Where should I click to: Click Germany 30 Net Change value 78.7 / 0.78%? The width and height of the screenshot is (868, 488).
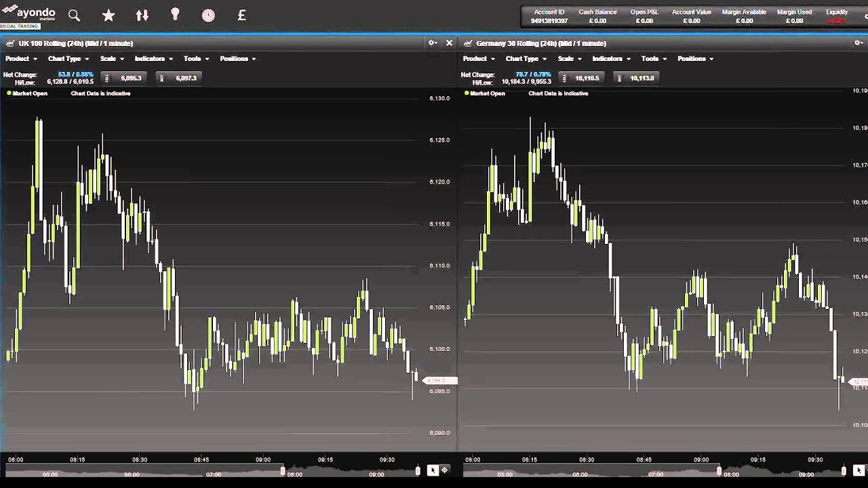coord(533,75)
